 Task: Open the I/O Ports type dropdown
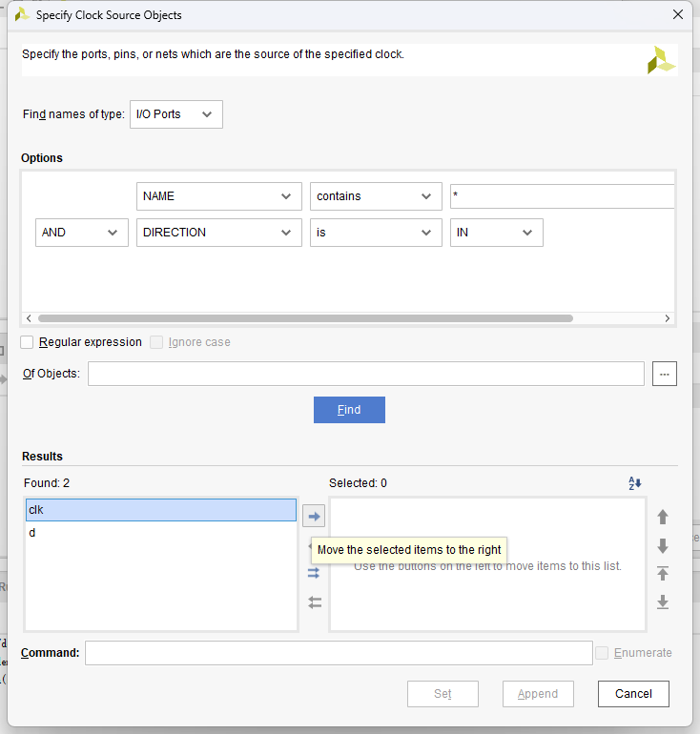pyautogui.click(x=176, y=114)
